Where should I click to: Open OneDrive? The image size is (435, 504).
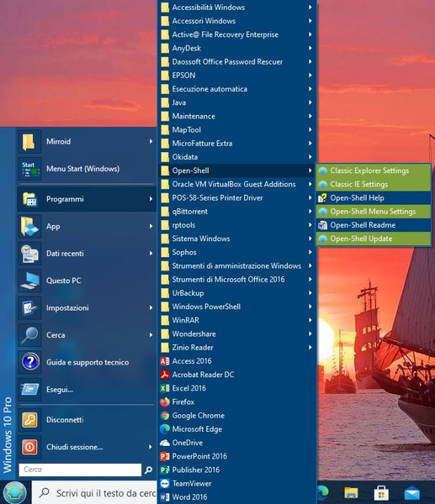[x=237, y=442]
